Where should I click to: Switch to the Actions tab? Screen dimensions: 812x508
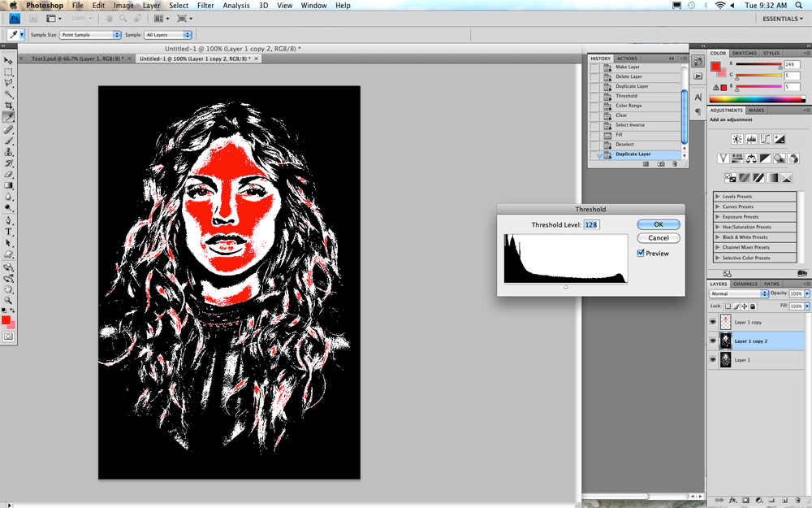627,59
